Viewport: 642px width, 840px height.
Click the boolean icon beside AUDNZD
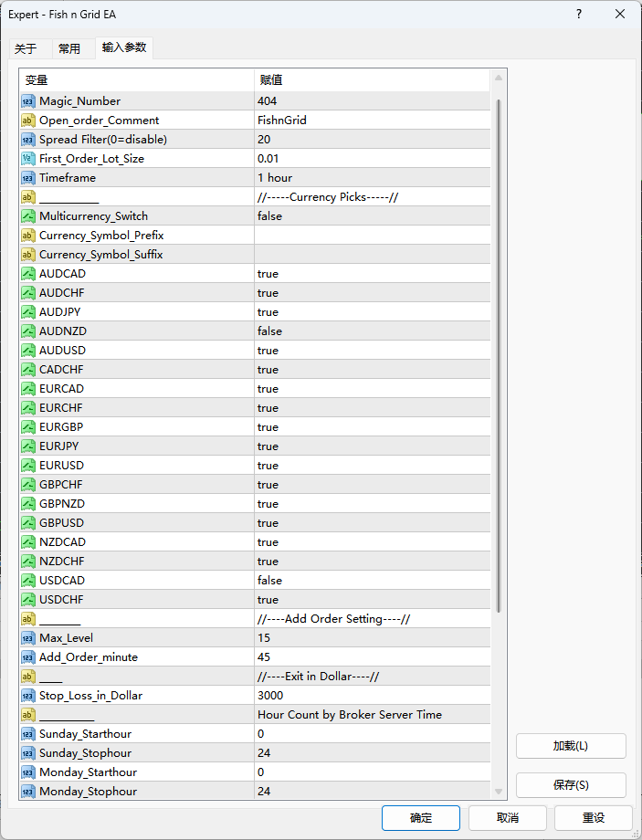(28, 331)
